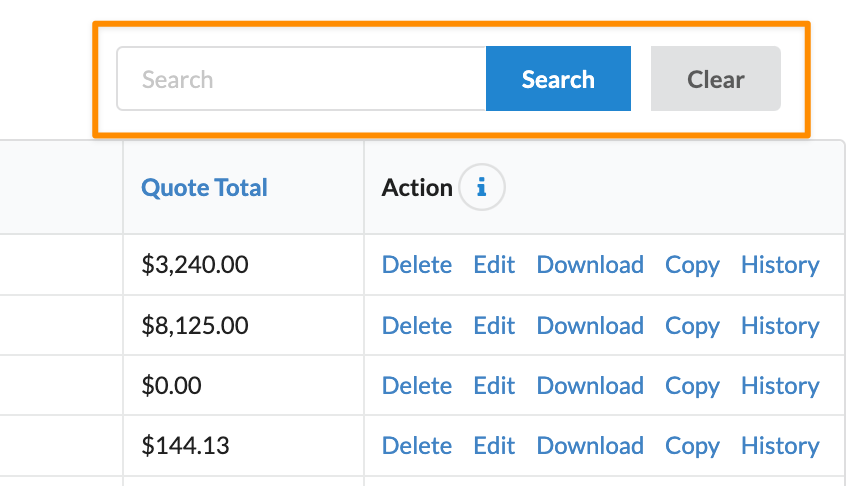Delete the $0.00 quote

416,386
